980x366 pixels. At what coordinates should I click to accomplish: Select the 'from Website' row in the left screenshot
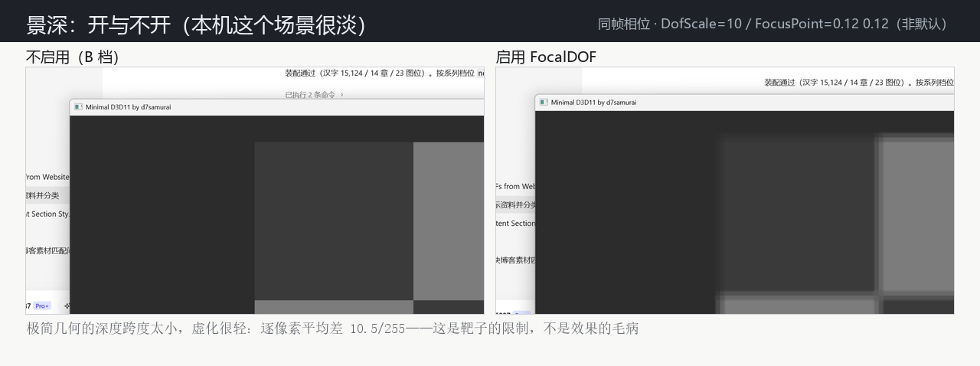click(x=47, y=177)
